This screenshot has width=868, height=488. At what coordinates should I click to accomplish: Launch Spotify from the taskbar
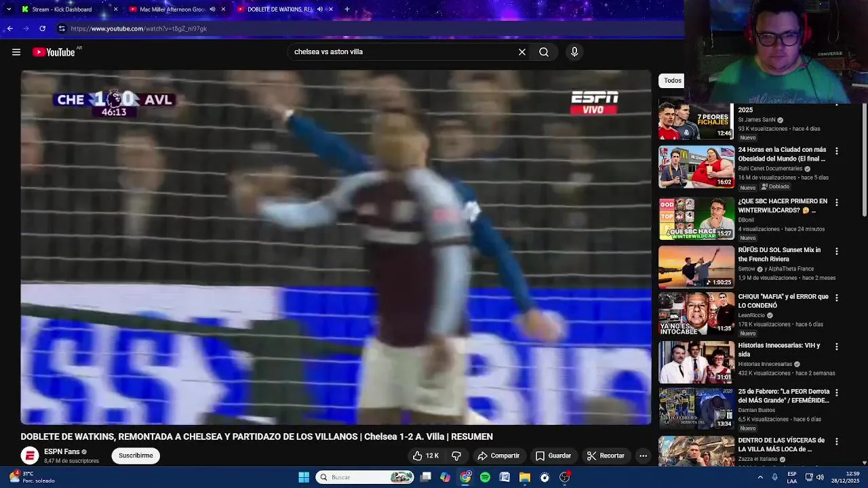(x=485, y=477)
